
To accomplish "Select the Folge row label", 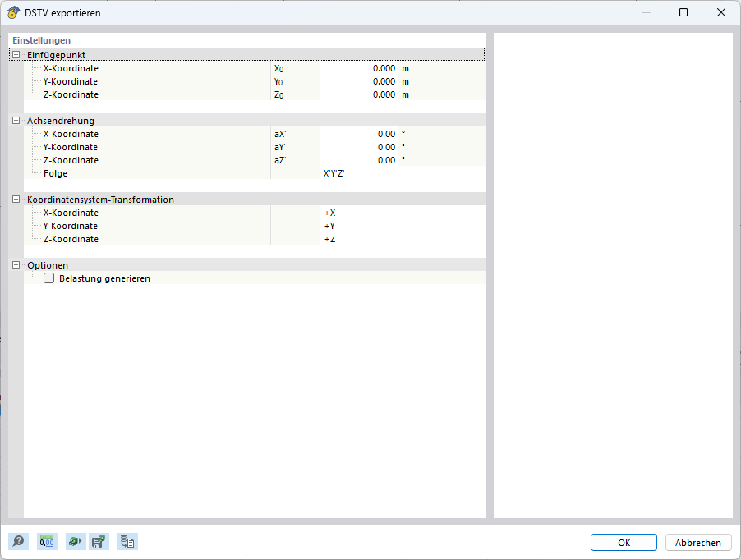I will pos(55,173).
